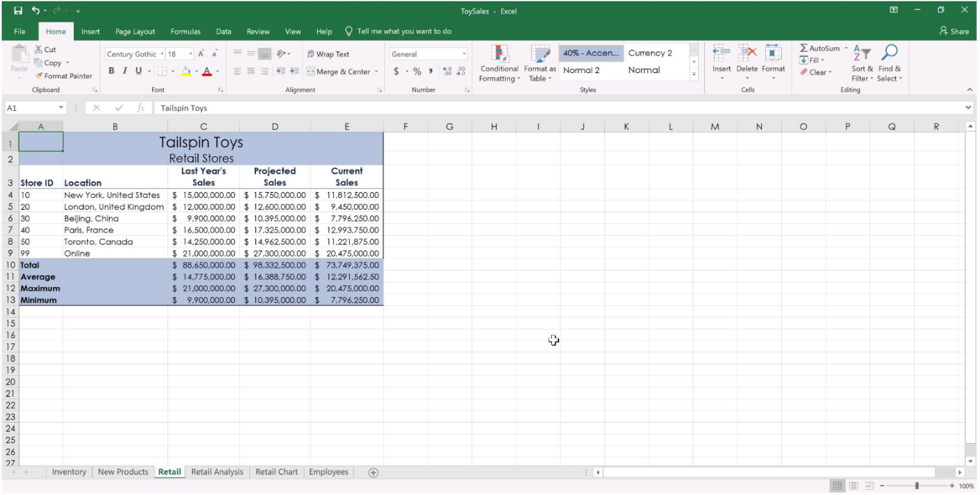The image size is (980, 495).
Task: Toggle center horizontal alignment
Action: (x=251, y=71)
